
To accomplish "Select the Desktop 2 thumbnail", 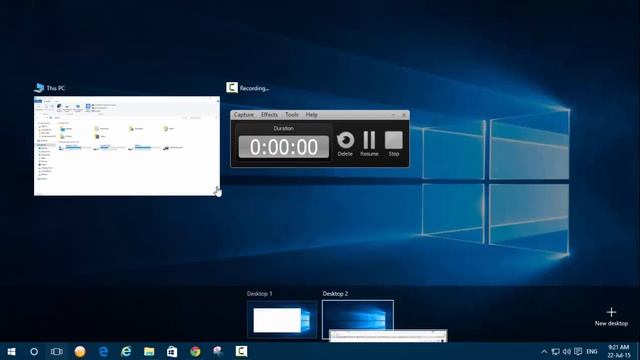I will click(358, 320).
